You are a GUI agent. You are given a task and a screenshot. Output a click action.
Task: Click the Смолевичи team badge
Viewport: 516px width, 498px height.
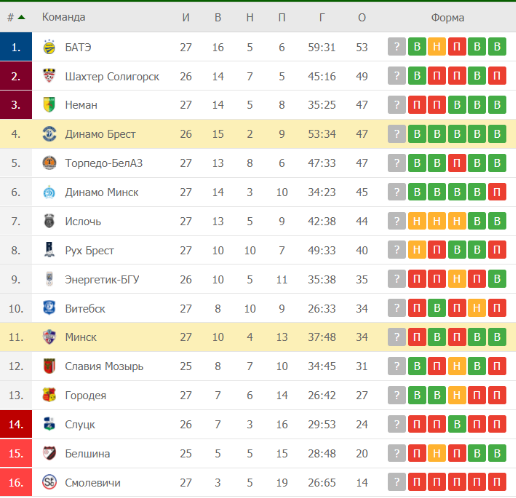pos(49,482)
